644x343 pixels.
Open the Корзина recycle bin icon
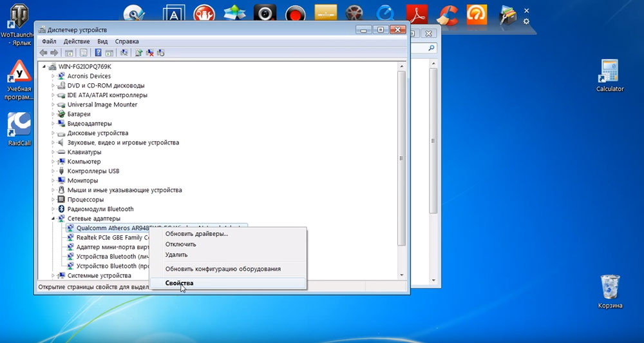(611, 292)
